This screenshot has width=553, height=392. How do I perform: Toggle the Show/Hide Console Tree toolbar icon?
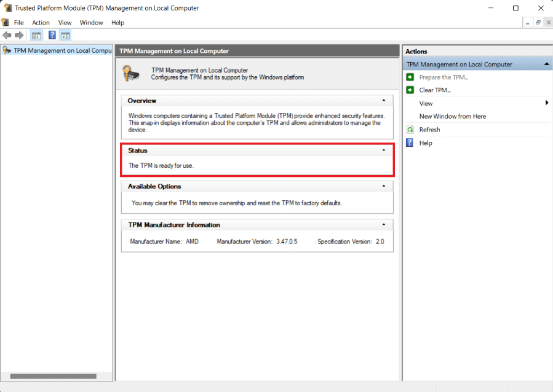pyautogui.click(x=36, y=35)
